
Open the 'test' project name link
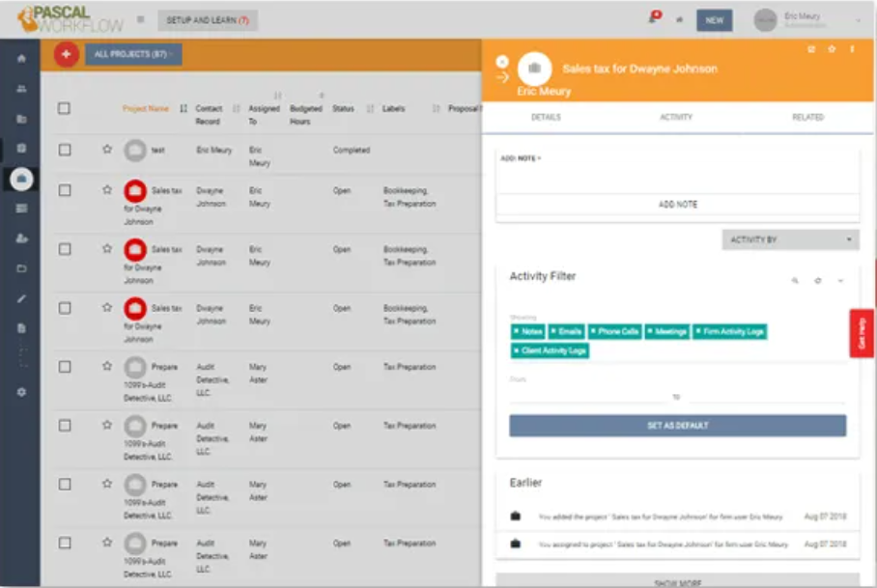point(158,151)
